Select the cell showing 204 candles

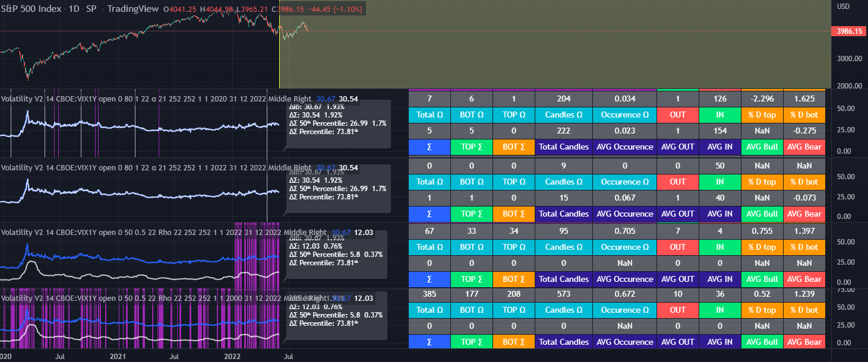click(x=563, y=99)
